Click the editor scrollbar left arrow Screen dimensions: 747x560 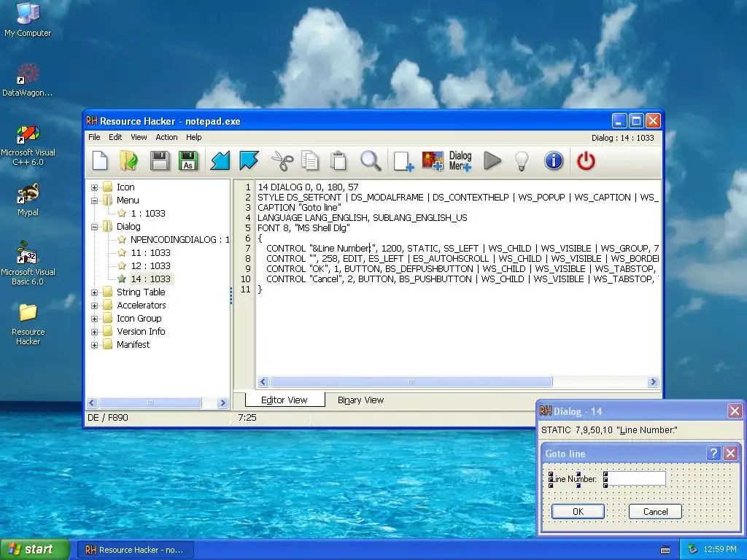(x=263, y=382)
